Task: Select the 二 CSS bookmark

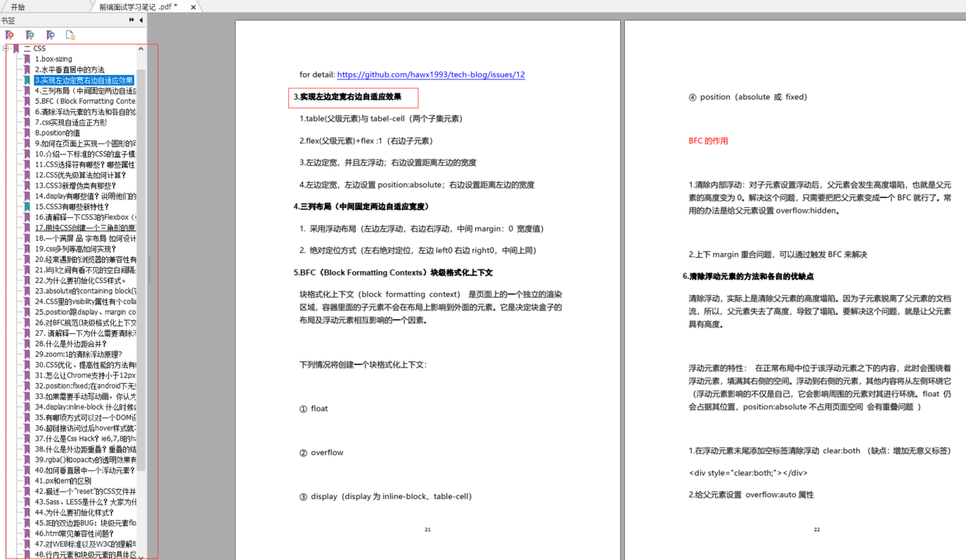Action: [x=35, y=48]
